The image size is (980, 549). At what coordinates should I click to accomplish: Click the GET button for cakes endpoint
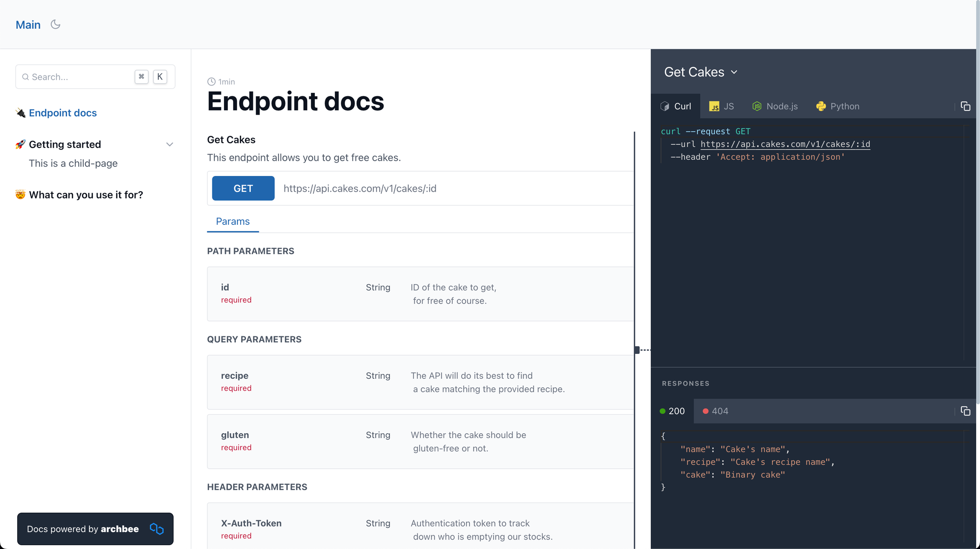click(x=244, y=188)
